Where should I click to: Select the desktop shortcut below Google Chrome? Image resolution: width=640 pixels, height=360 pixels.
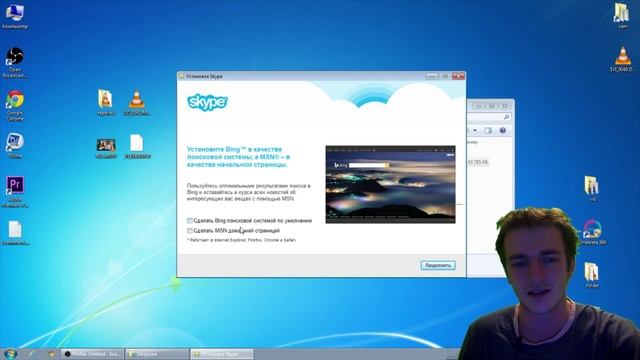(x=15, y=145)
